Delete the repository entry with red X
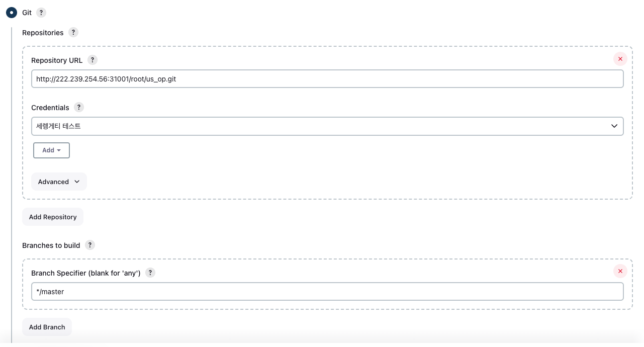Viewport: 644px width, 347px height. 620,59
